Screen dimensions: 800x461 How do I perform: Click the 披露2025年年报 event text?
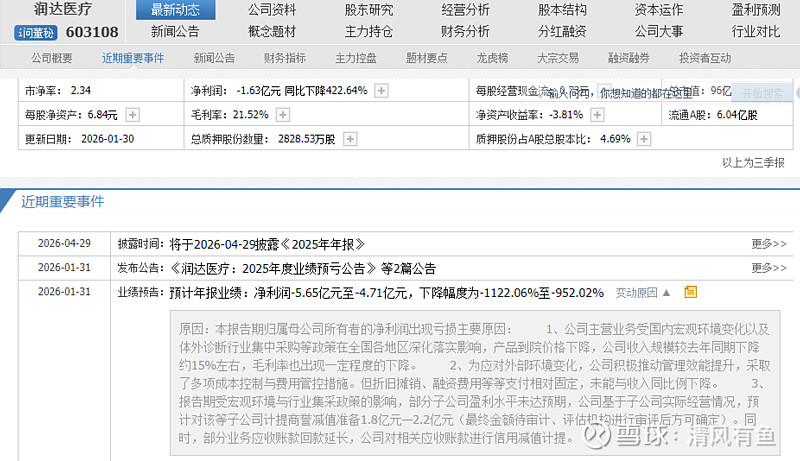click(x=267, y=244)
